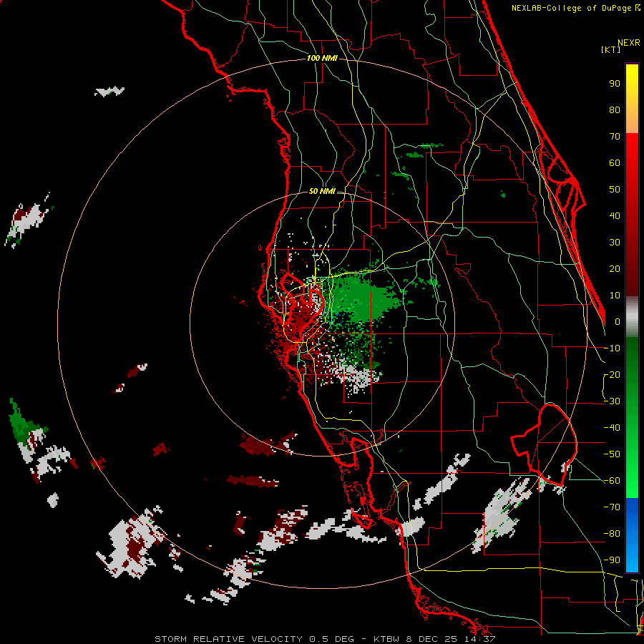Click the 100 NMI range ring label
This screenshot has height=644, width=644.
pos(322,58)
